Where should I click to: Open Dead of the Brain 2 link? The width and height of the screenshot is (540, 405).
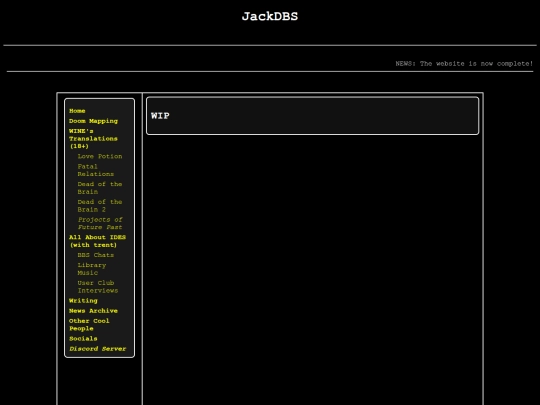pyautogui.click(x=100, y=206)
